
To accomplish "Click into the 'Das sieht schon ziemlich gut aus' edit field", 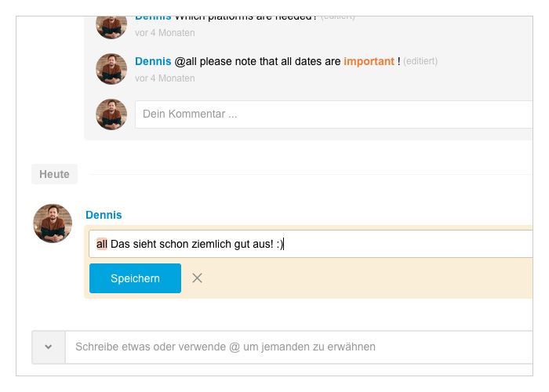I will click(311, 244).
